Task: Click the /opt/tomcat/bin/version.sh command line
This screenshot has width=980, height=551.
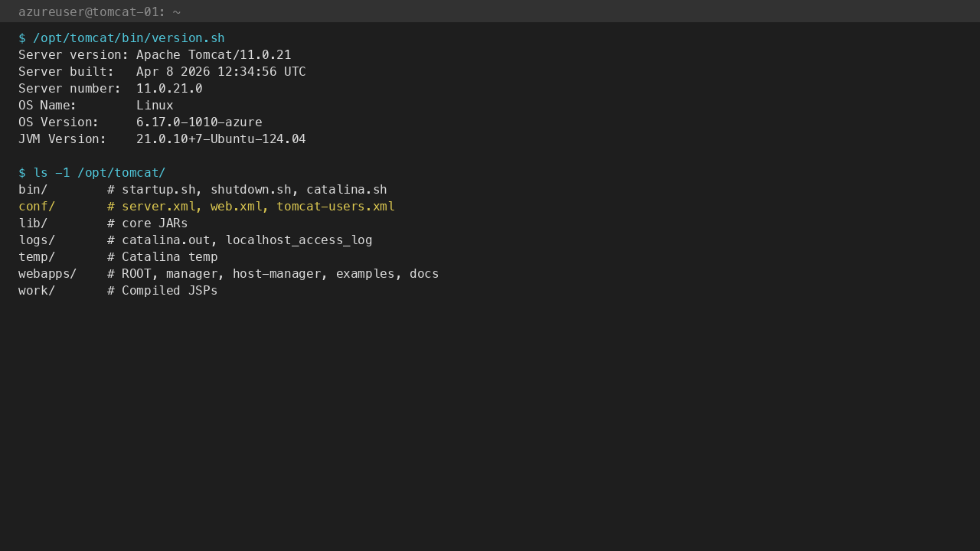Action: (x=122, y=38)
